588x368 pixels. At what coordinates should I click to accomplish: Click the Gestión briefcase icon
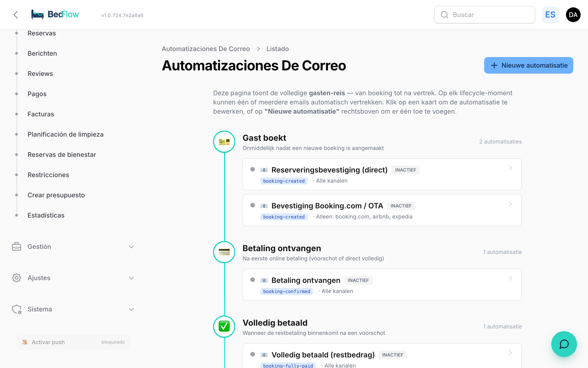(17, 247)
